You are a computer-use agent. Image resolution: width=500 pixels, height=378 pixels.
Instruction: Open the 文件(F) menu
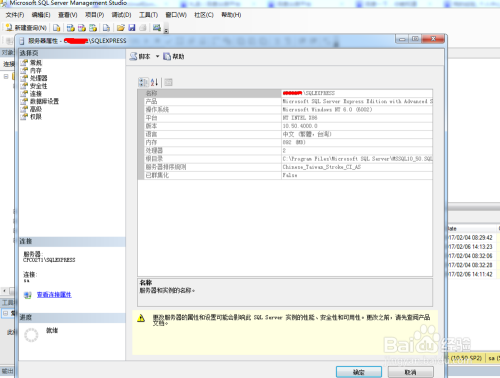tap(15, 15)
